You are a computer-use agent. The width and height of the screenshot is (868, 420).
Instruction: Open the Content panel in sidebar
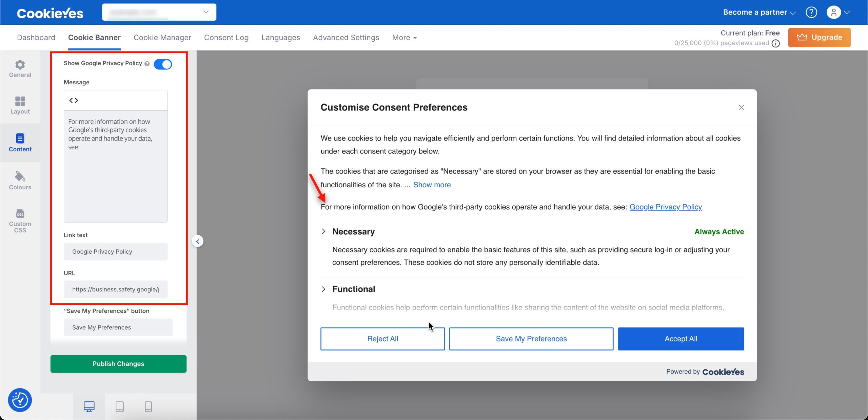pyautogui.click(x=20, y=143)
